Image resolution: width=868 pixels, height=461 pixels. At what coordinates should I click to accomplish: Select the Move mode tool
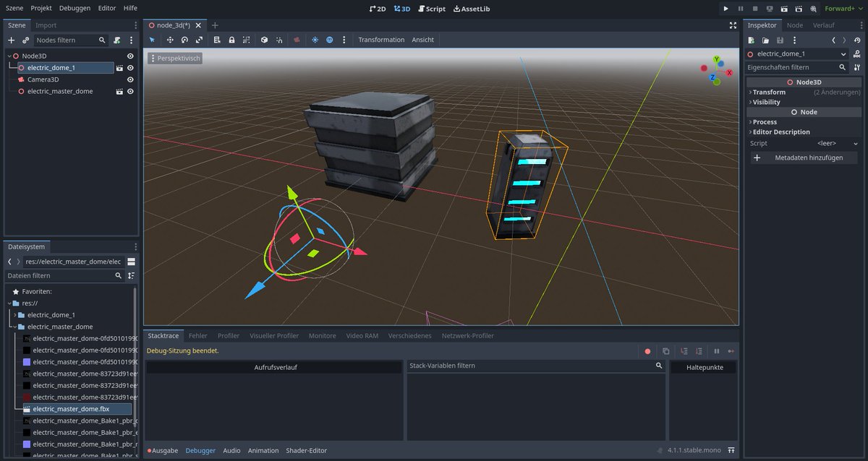pos(171,40)
